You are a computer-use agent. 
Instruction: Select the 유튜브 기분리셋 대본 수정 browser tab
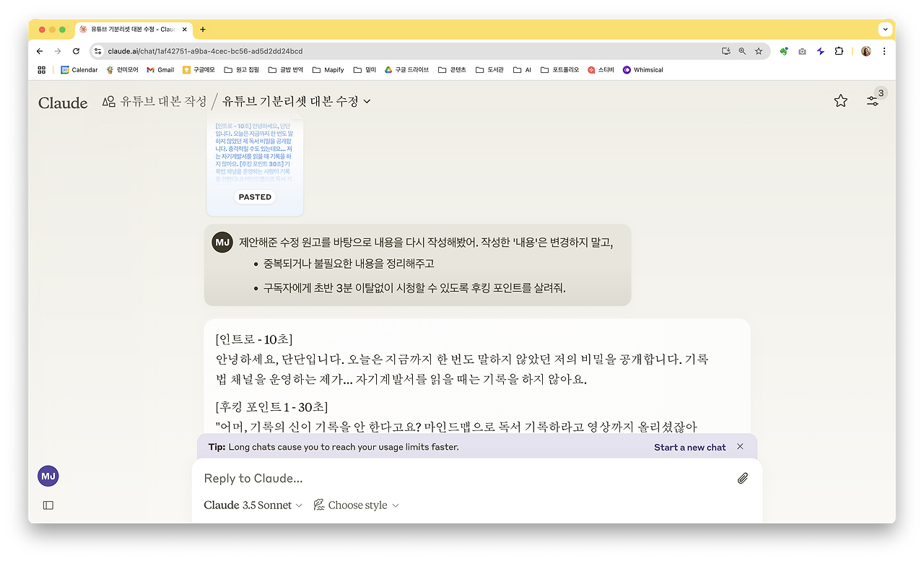click(130, 30)
